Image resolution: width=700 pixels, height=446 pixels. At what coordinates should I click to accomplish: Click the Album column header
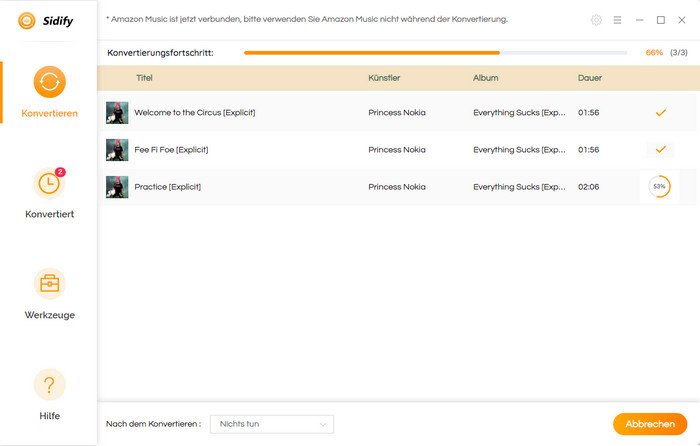[486, 78]
